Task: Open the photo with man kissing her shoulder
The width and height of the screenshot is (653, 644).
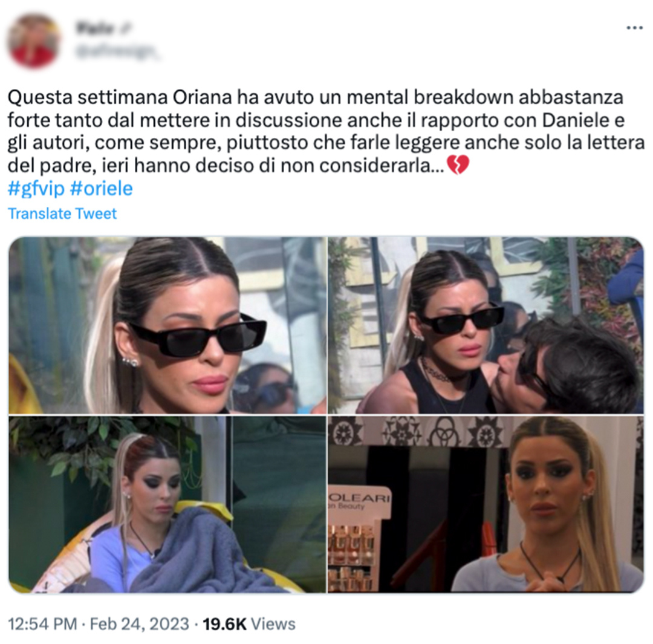Action: point(486,325)
